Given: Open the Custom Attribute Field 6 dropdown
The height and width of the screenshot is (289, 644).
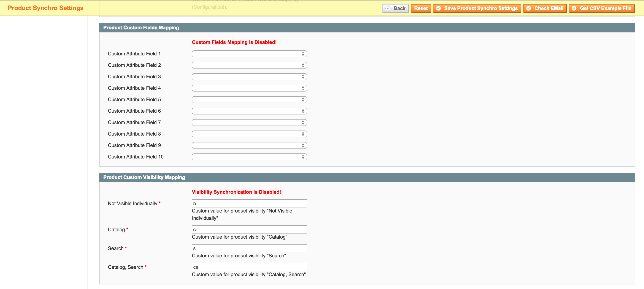Looking at the screenshot, I should pos(249,111).
